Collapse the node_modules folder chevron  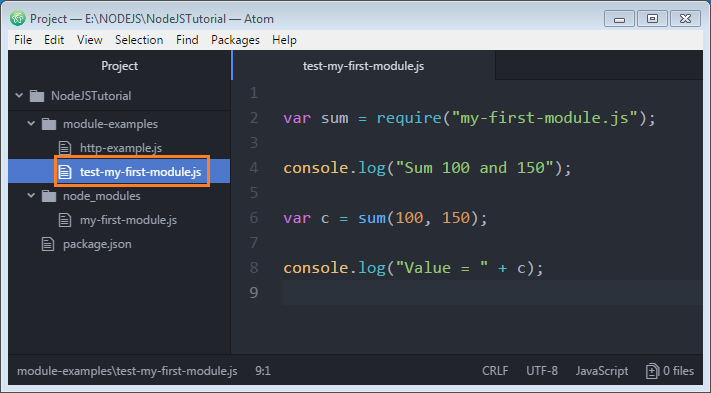click(x=31, y=195)
